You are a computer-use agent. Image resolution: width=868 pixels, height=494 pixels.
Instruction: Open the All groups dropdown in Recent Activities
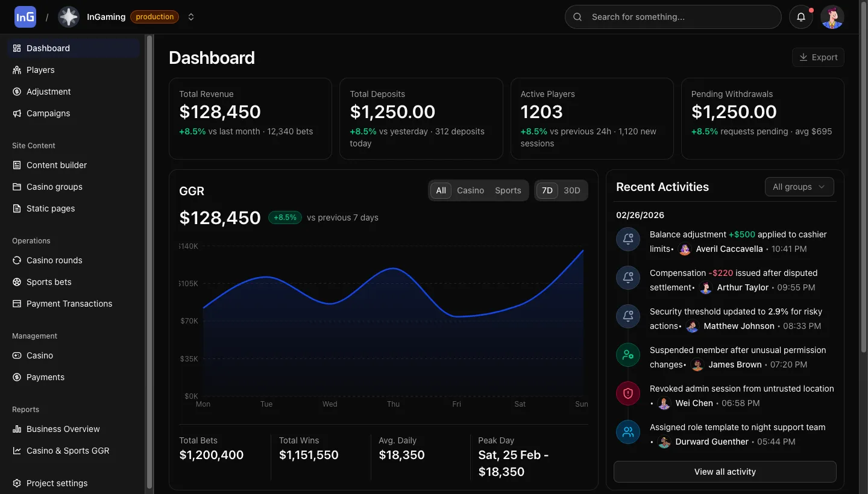[799, 187]
